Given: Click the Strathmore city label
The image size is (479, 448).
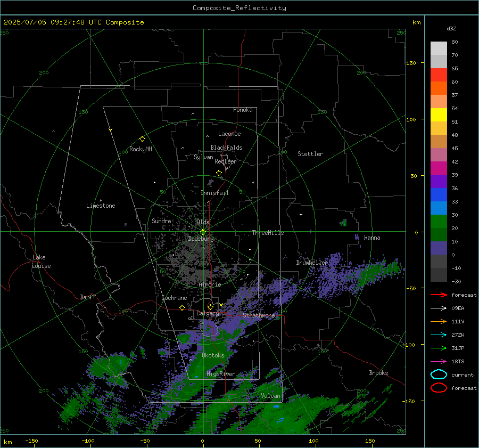Looking at the screenshot, I should [x=259, y=315].
